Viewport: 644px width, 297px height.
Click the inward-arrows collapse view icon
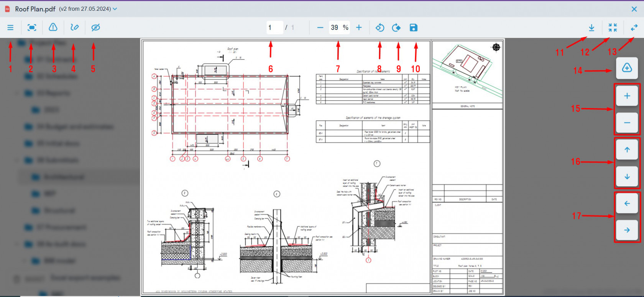(613, 28)
